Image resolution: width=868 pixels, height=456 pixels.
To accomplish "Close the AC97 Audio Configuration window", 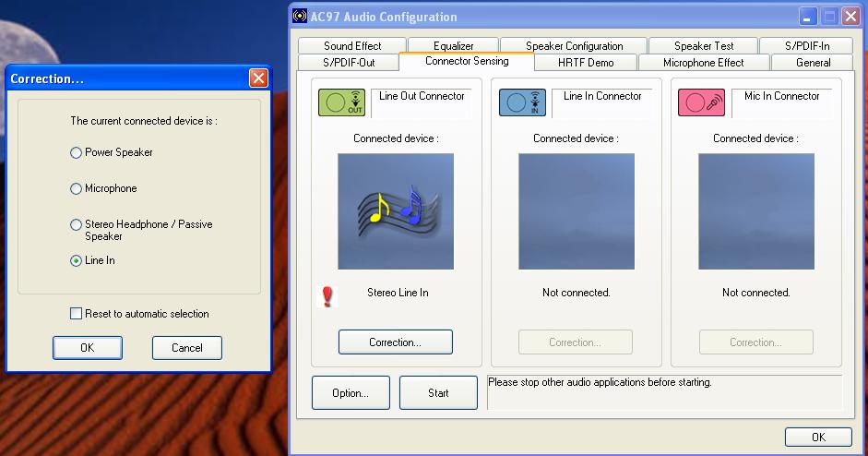I will pos(850,17).
